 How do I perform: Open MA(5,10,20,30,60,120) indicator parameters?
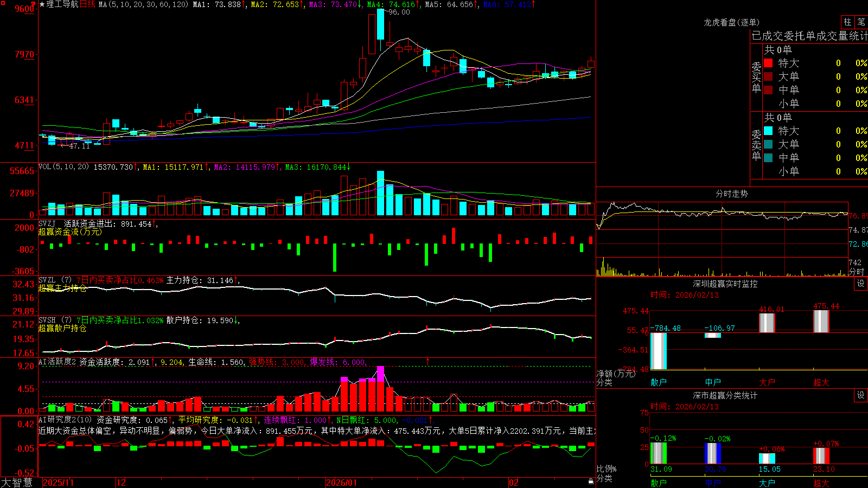pyautogui.click(x=143, y=4)
